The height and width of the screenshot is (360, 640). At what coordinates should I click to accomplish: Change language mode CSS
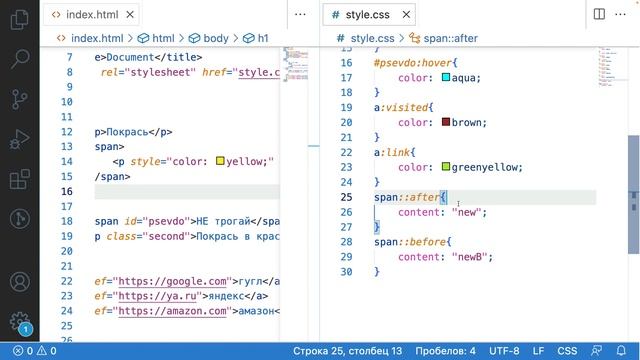click(567, 351)
